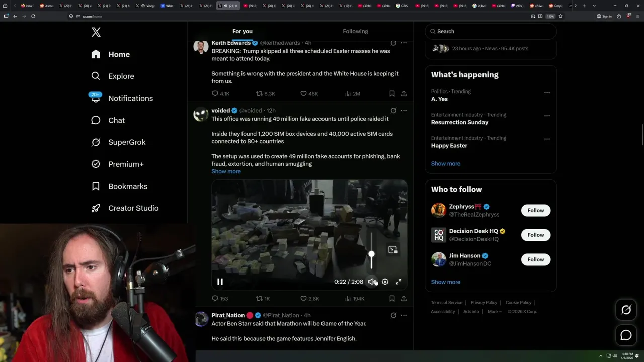Viewport: 644px width, 362px height.
Task: Follow Decision Desk HQ
Action: (x=536, y=235)
